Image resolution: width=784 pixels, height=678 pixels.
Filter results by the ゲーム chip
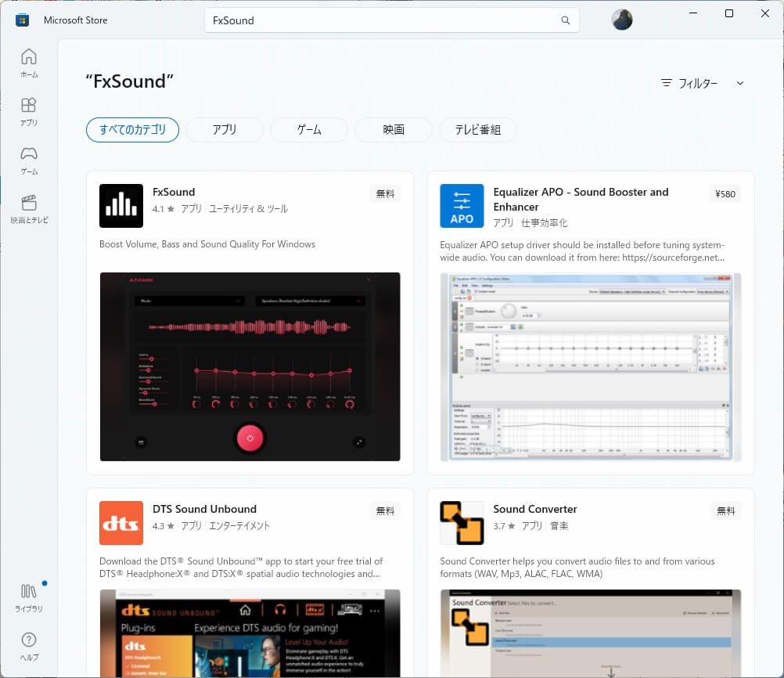pos(309,130)
